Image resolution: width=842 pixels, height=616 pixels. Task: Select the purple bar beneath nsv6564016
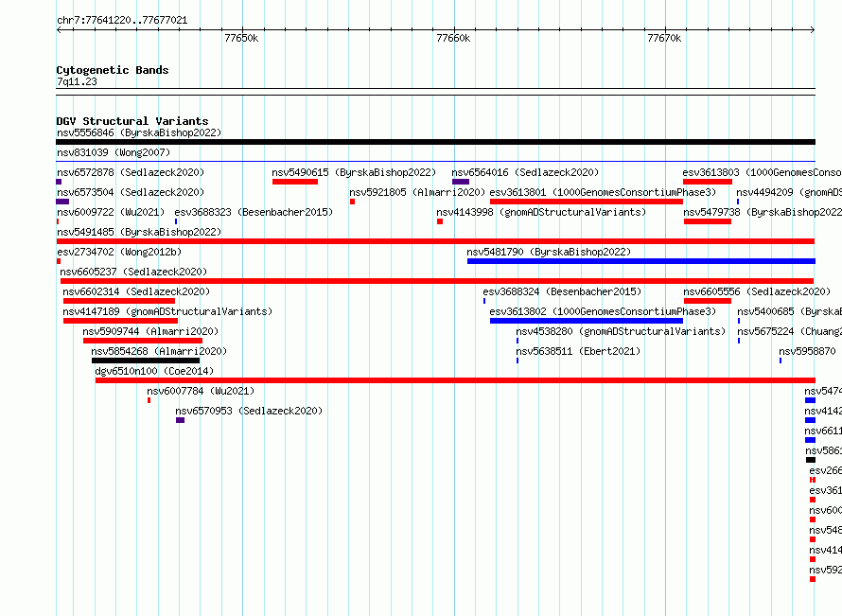[461, 182]
